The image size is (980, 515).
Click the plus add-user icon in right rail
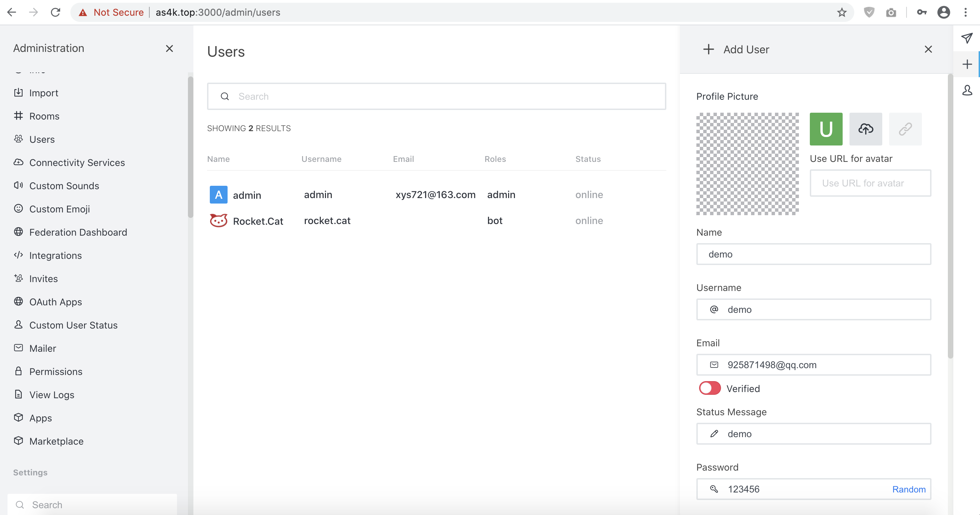pyautogui.click(x=967, y=64)
